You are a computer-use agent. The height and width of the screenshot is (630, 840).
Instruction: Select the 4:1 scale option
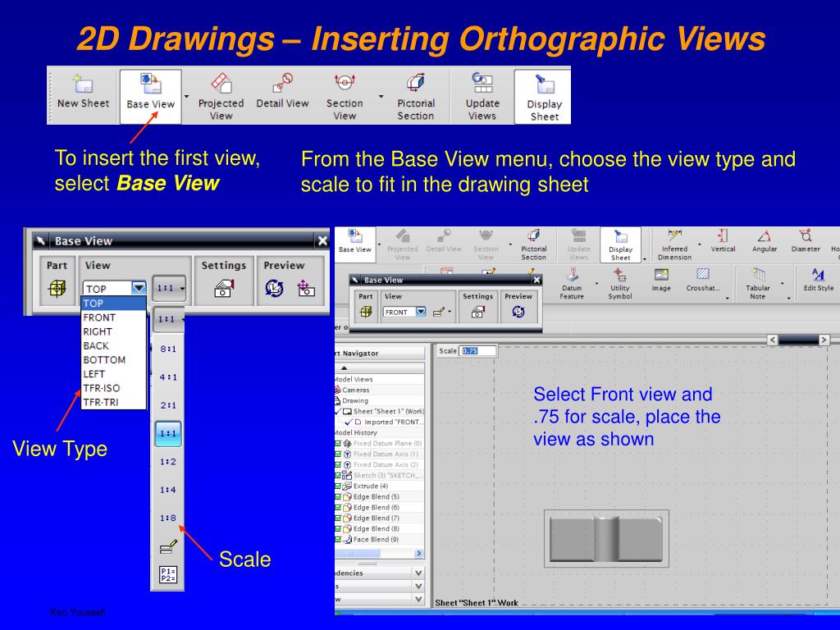(x=167, y=377)
